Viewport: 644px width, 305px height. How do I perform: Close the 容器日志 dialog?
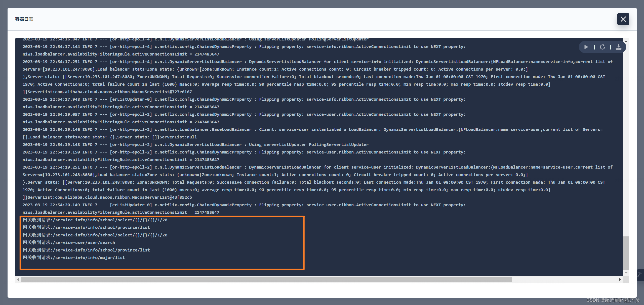623,19
